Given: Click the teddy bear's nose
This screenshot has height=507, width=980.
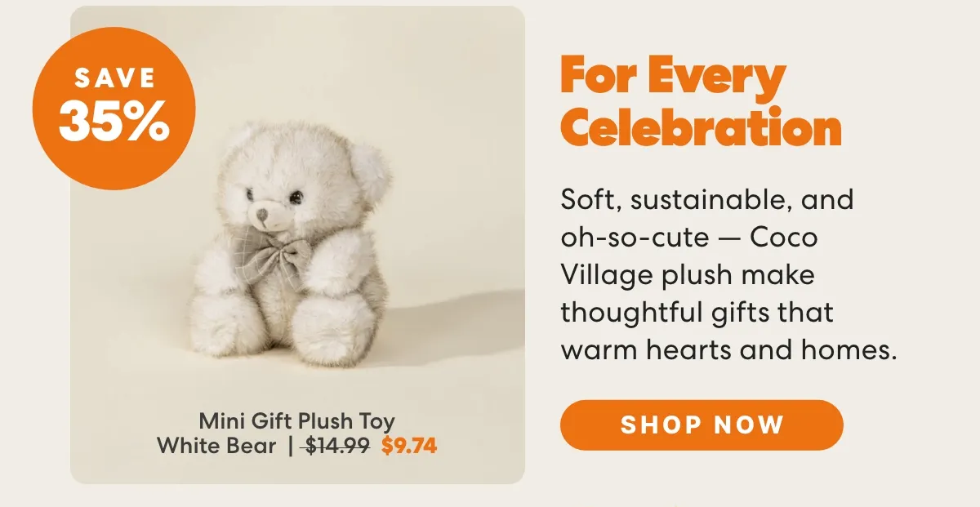Looking at the screenshot, I should tap(262, 215).
